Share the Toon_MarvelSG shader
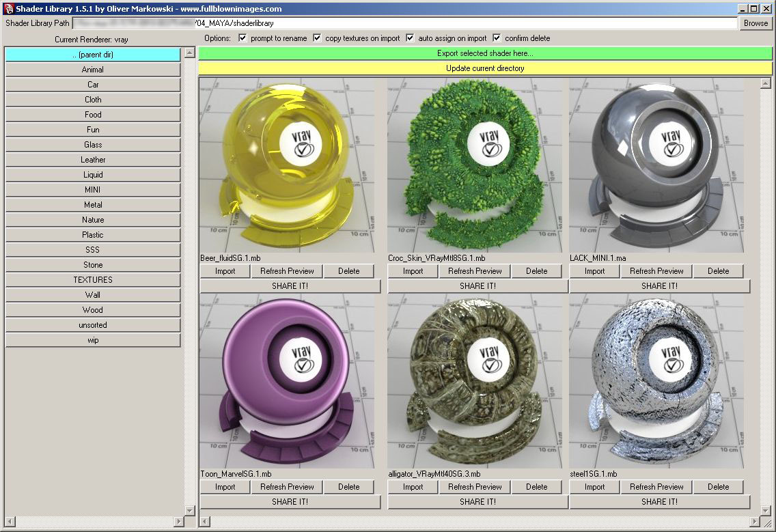Image resolution: width=776 pixels, height=532 pixels. pyautogui.click(x=290, y=502)
